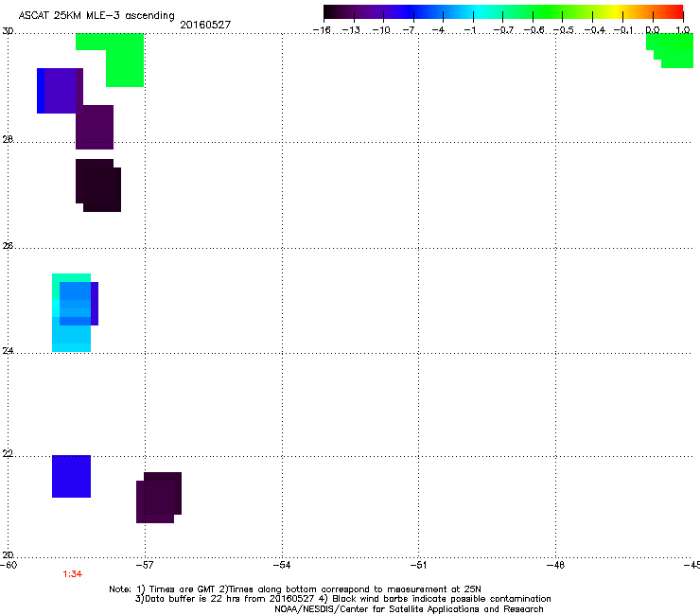Screen dimensions: 700x615
Task: Click the black end of the colorbar
Action: coord(329,12)
